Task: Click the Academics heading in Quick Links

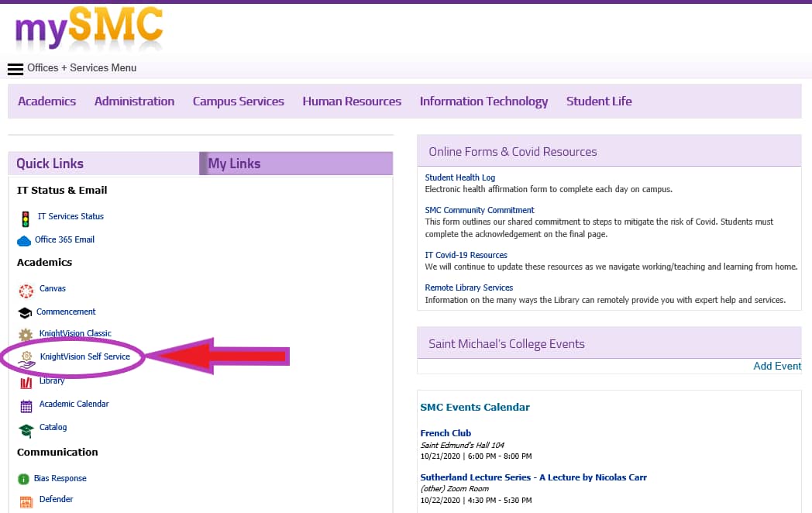Action: tap(44, 262)
